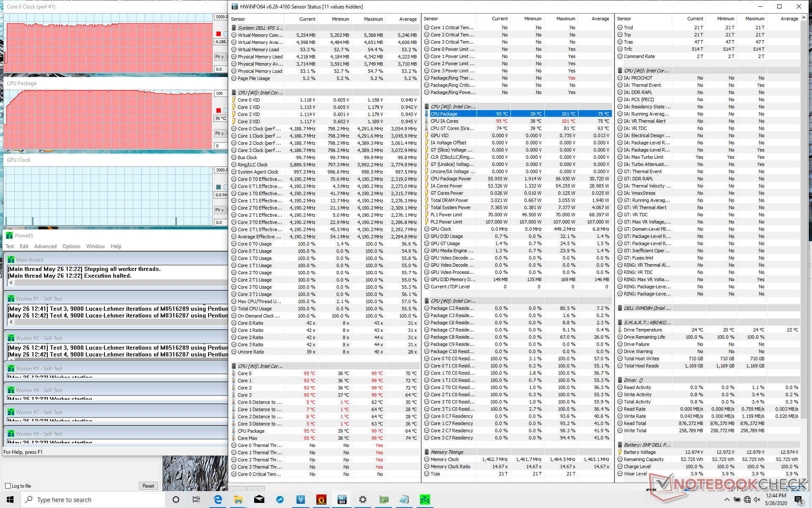Click the Worker #6 Self-Test window icon
The height and width of the screenshot is (508, 812).
pos(11,390)
